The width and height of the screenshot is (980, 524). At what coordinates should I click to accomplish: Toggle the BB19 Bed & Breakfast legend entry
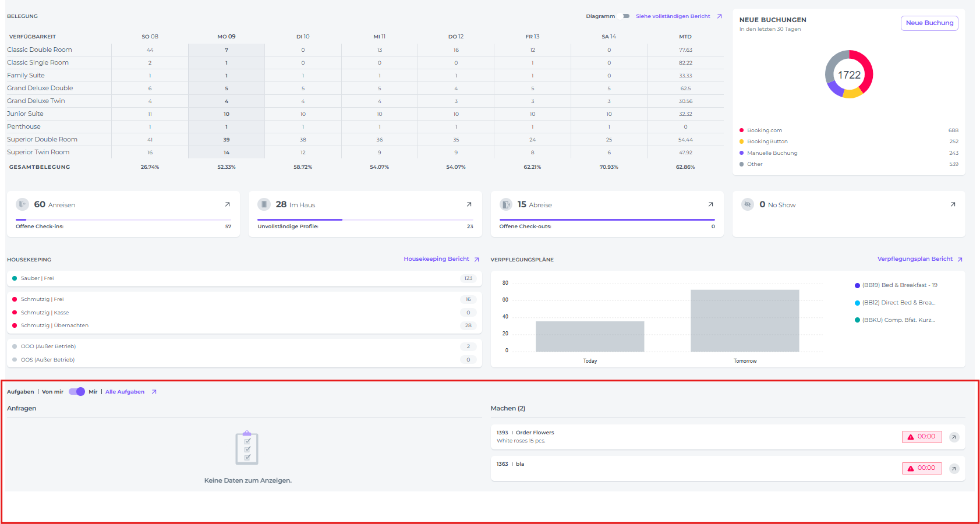896,285
